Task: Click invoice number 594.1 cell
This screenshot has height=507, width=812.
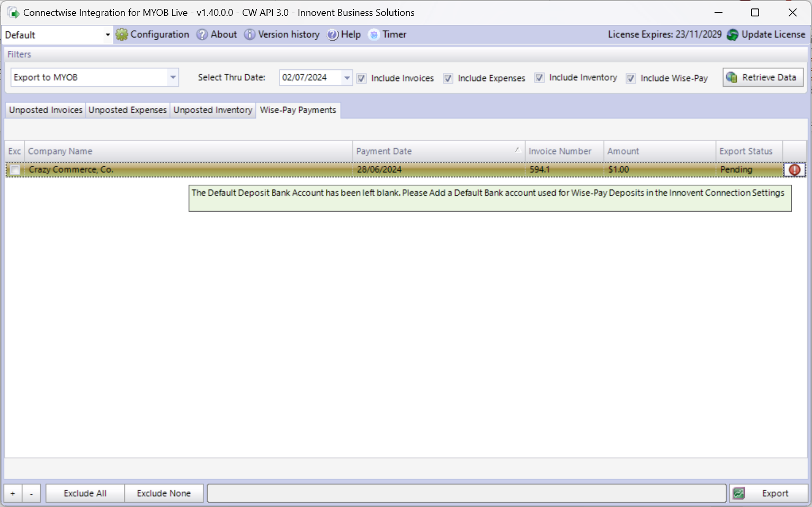Action: click(x=565, y=170)
